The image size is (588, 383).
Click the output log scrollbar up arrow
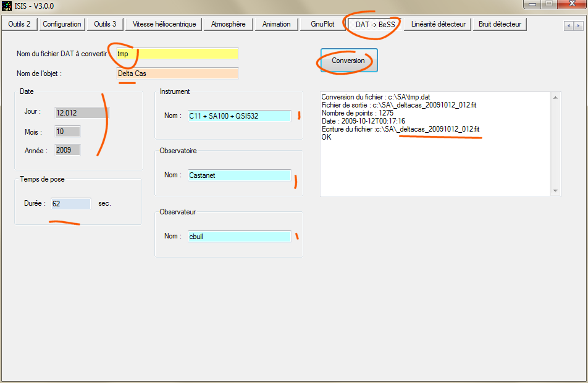pos(556,98)
